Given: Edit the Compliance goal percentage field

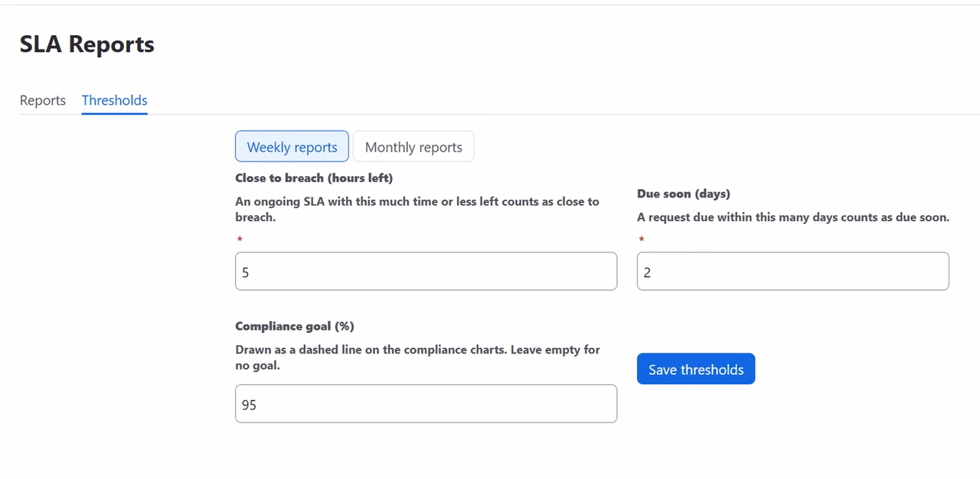Looking at the screenshot, I should (x=426, y=404).
